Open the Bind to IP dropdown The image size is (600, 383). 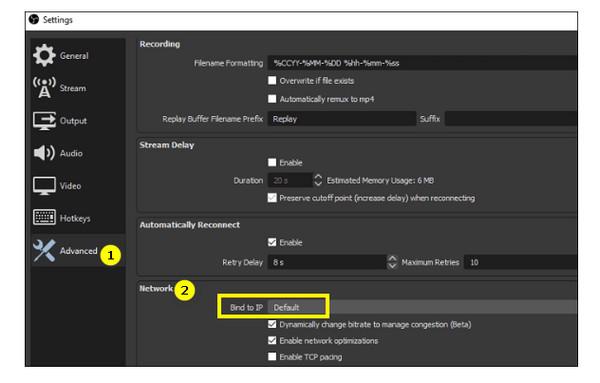422,307
